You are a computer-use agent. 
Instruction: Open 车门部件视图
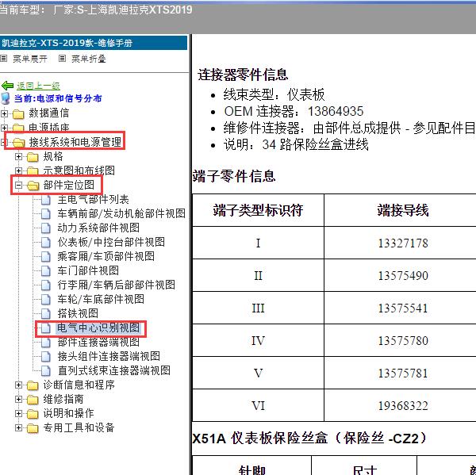(88, 270)
